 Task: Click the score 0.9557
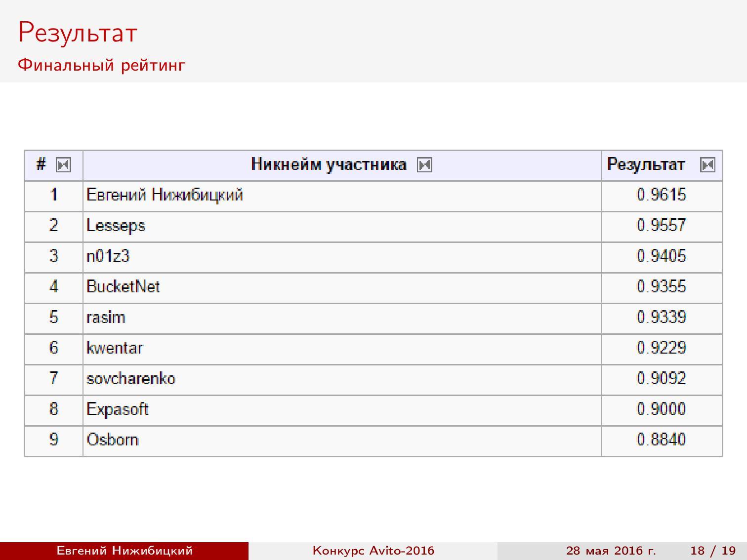(662, 225)
